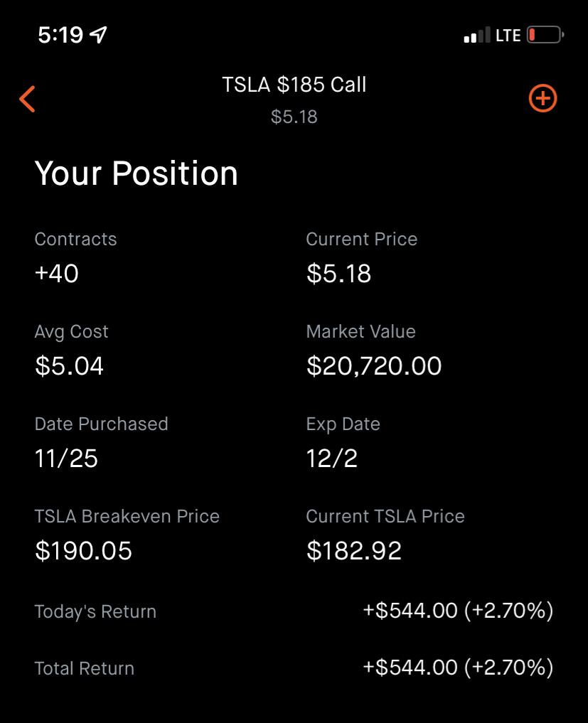Tap the Your Position heading

136,173
